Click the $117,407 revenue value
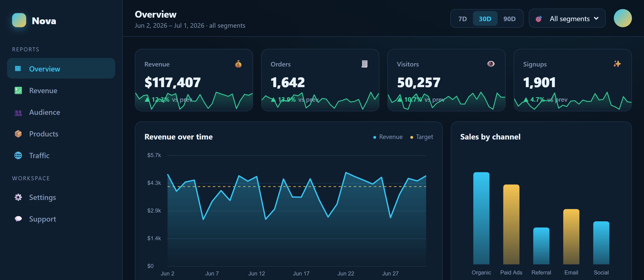 pos(173,82)
